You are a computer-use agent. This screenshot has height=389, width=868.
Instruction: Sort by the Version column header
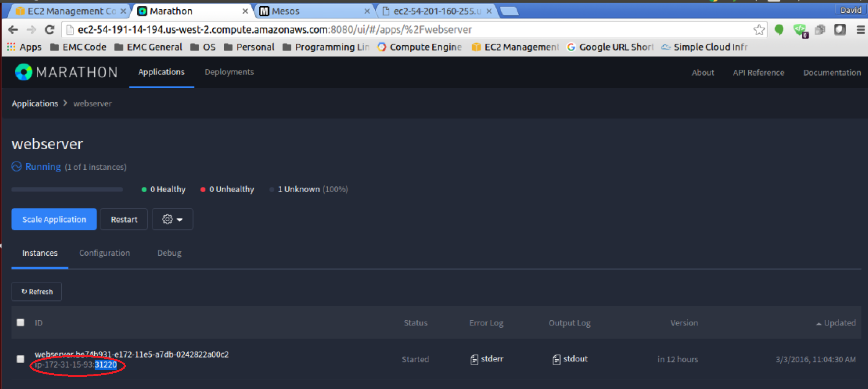pos(684,323)
